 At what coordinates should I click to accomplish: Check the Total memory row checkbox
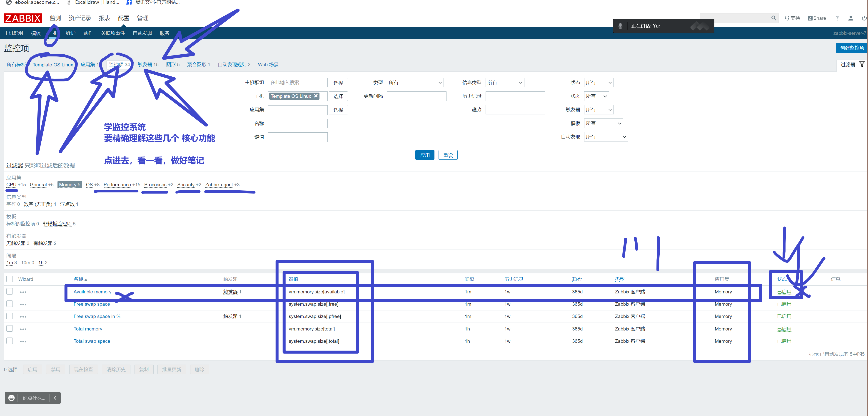click(10, 329)
